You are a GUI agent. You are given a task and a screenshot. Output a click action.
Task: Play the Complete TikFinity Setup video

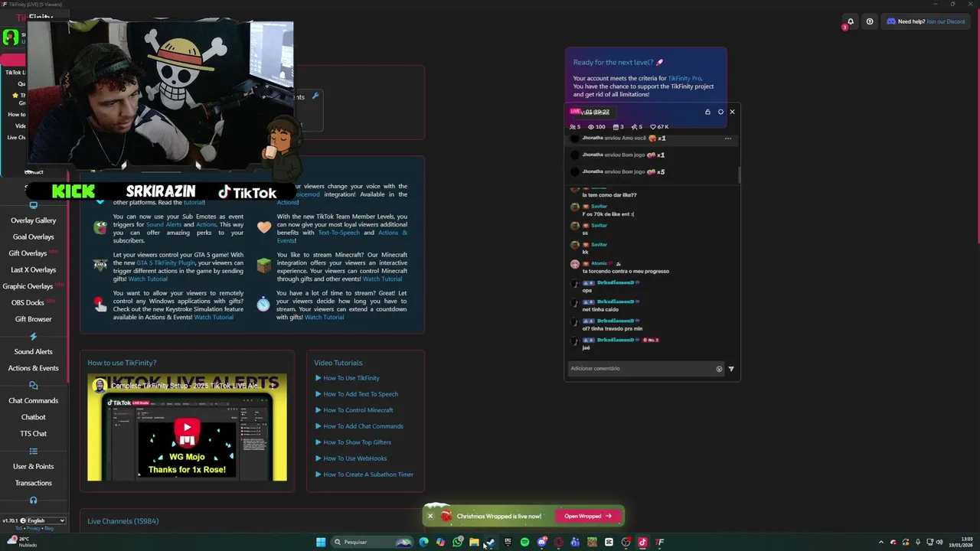coord(187,428)
